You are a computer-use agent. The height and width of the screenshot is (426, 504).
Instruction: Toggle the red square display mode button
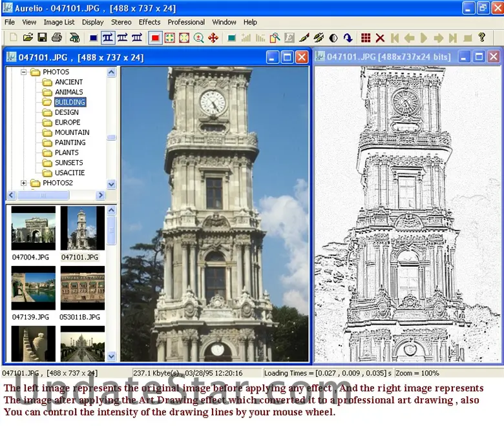(155, 37)
